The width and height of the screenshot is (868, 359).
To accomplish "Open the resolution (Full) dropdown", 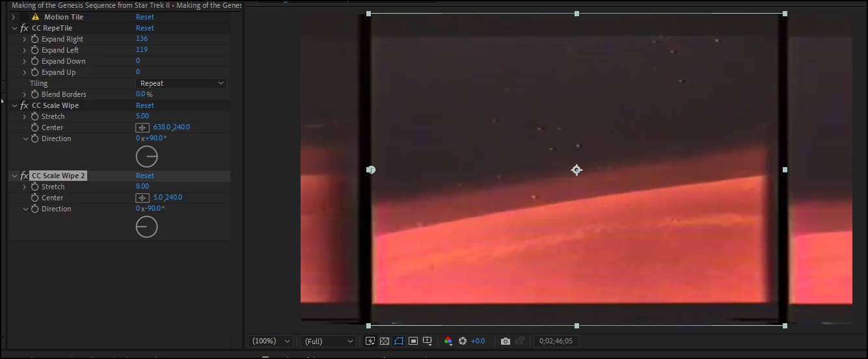I will click(329, 341).
